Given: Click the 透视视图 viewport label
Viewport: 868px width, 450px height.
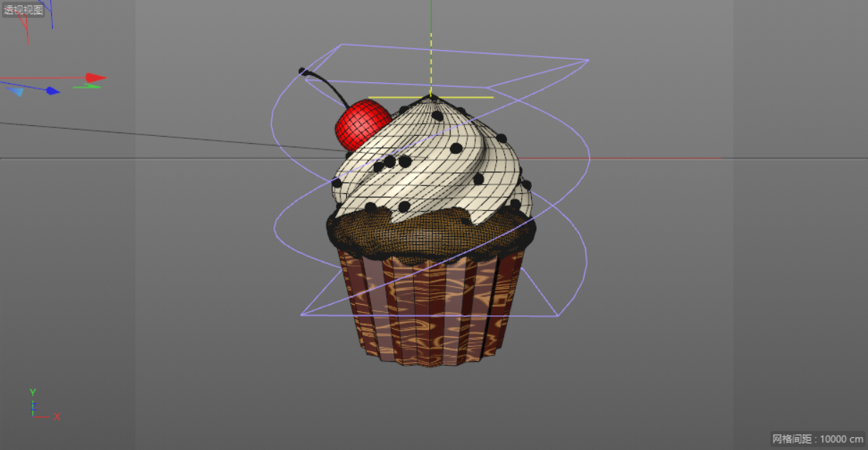Looking at the screenshot, I should point(24,10).
